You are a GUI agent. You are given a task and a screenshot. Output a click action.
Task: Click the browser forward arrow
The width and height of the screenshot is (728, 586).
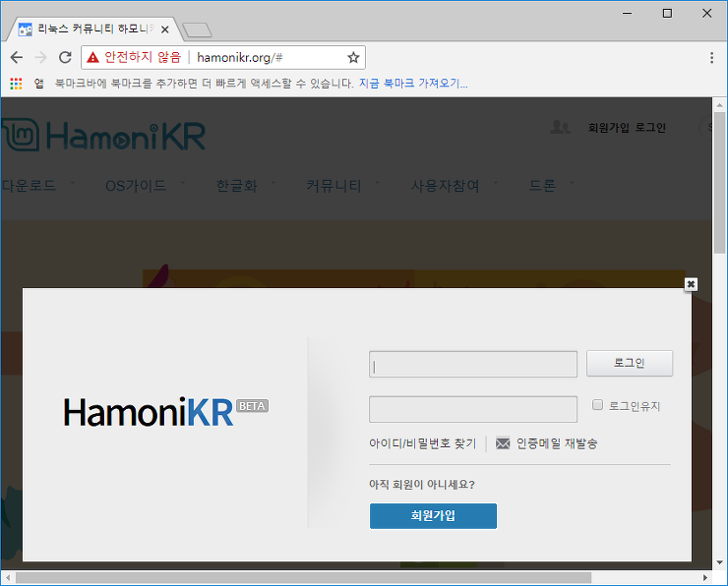click(41, 58)
